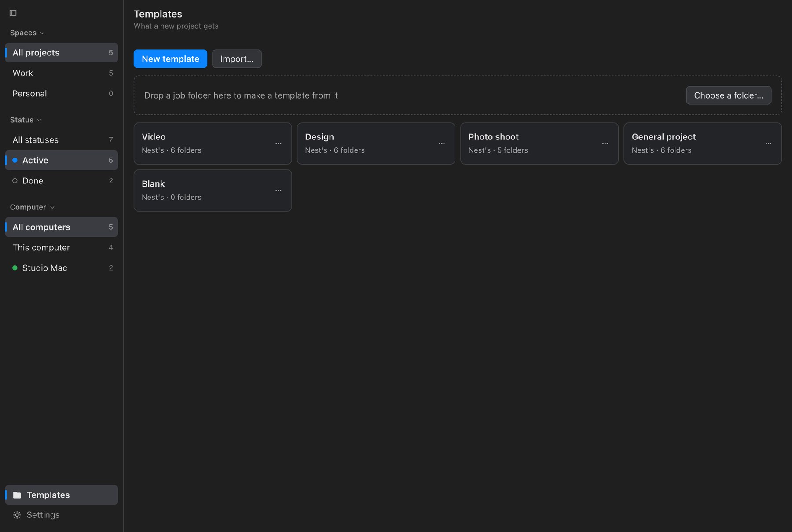Open the Video template options menu
The image size is (792, 532).
(x=279, y=143)
